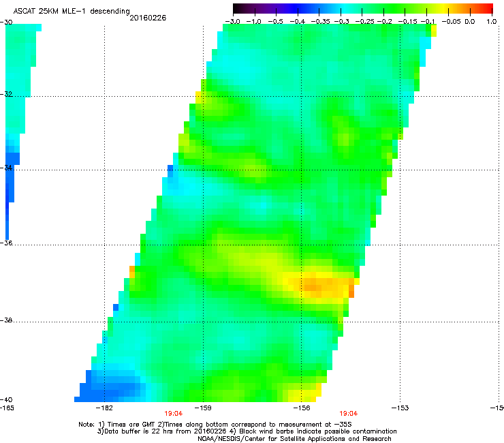
Task: Click the latitude axis label "-40"
Action: 6,399
